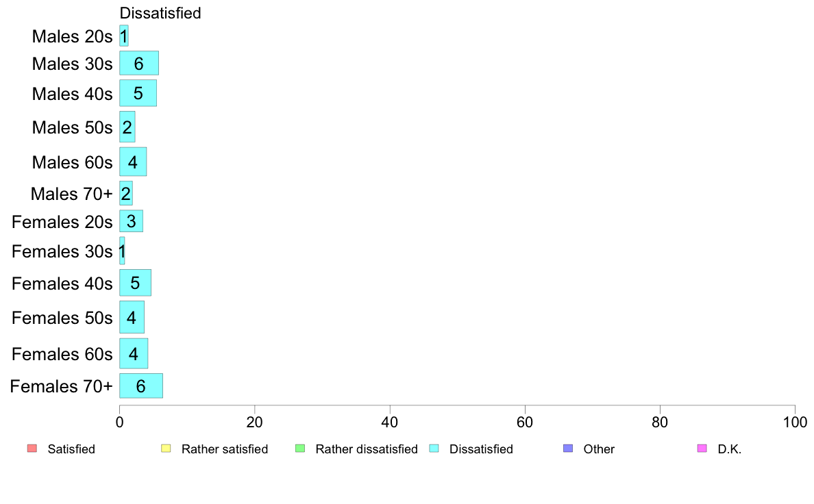Click the Rather dissatisfied green legend swatch
The image size is (814, 504).
[300, 449]
